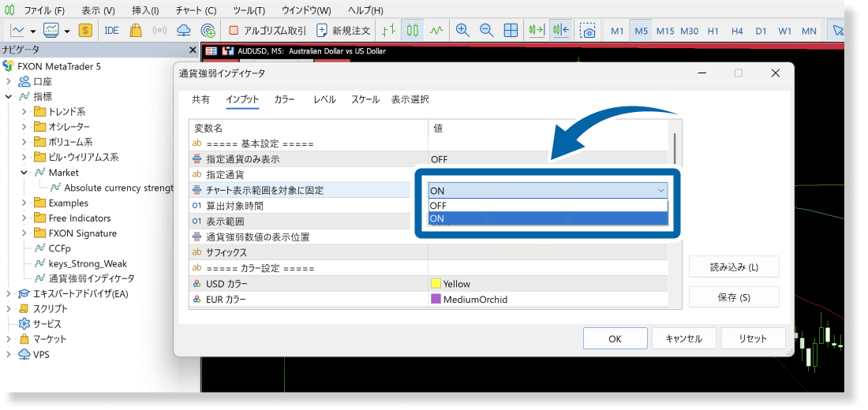The image size is (868, 410).
Task: Select the M30 timeframe
Action: click(x=689, y=31)
